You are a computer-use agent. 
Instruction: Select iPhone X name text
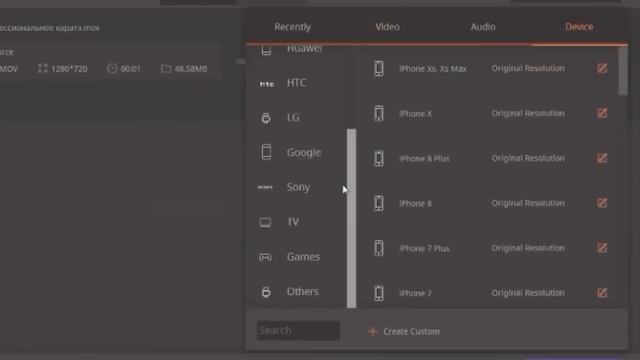[x=415, y=113]
